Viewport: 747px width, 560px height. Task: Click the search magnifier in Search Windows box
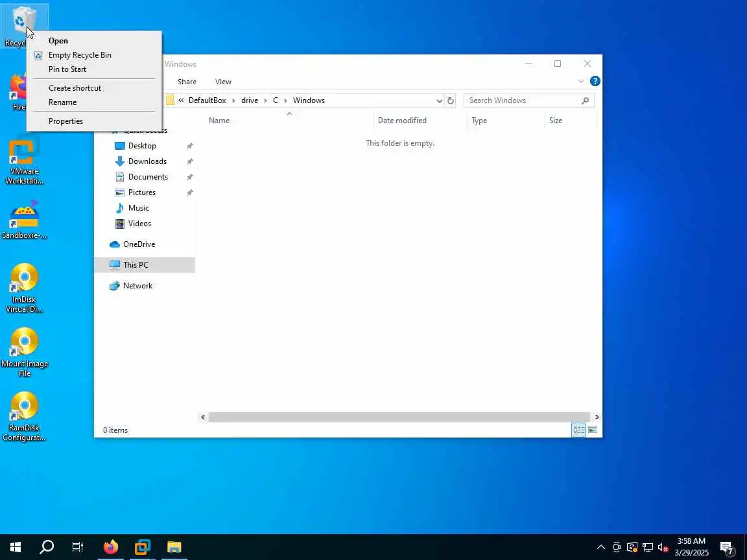point(585,100)
